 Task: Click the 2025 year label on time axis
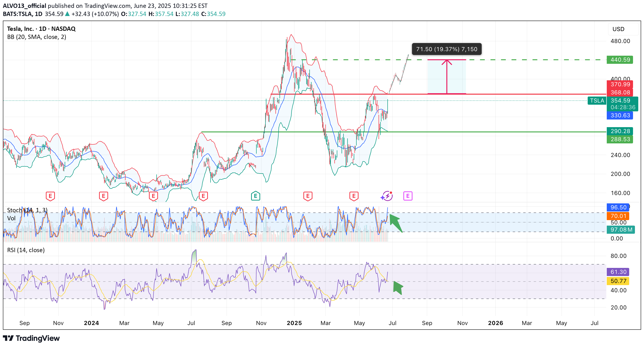[x=294, y=323]
